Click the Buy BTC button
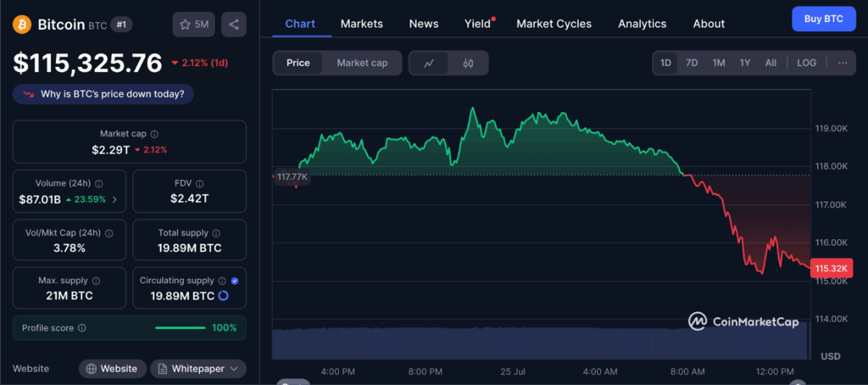The width and height of the screenshot is (868, 385). (x=823, y=19)
